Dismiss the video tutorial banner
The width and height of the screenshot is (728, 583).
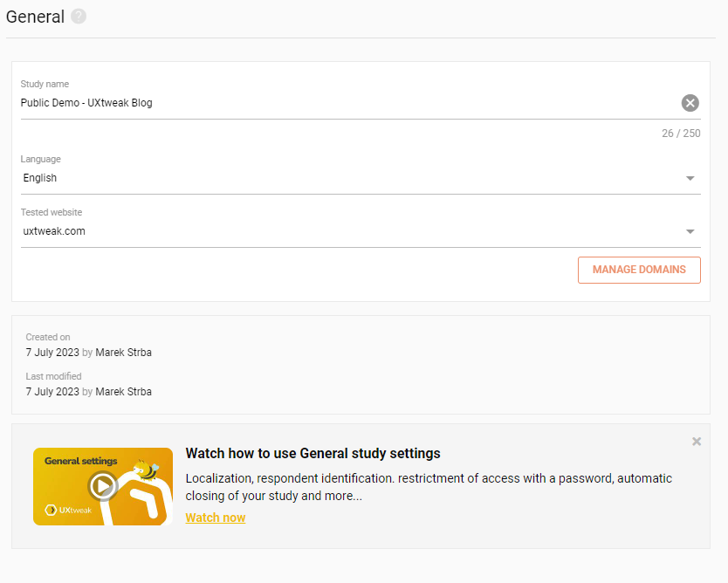click(x=697, y=442)
